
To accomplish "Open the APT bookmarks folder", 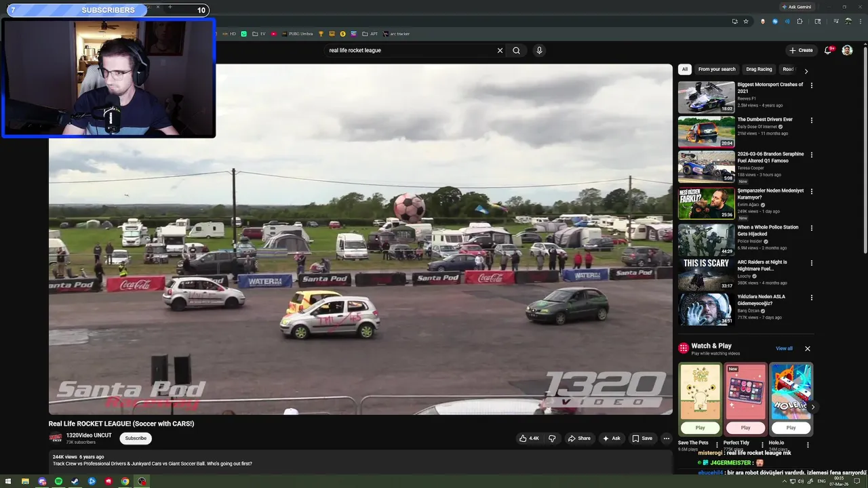I will 370,34.
